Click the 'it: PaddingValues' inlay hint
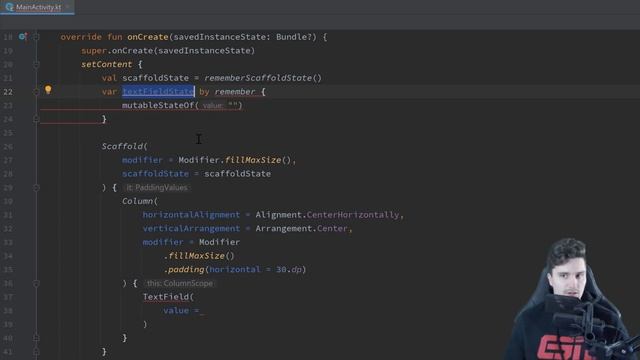The height and width of the screenshot is (360, 640). pyautogui.click(x=157, y=188)
